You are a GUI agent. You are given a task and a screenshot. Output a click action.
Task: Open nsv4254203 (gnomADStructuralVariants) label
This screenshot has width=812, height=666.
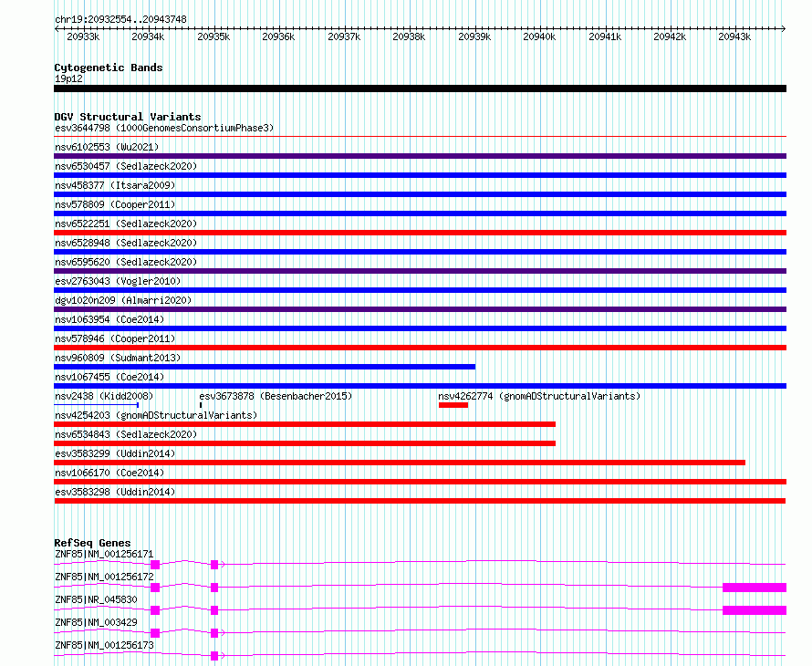[156, 415]
